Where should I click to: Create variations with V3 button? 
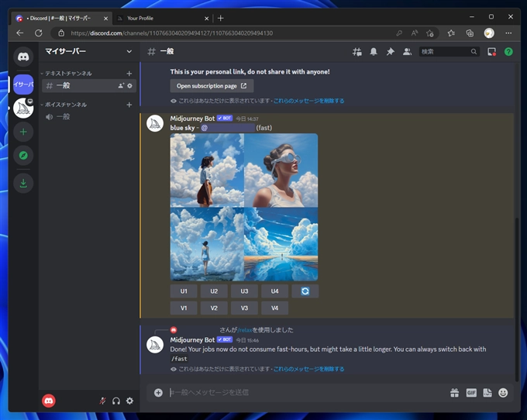[244, 308]
